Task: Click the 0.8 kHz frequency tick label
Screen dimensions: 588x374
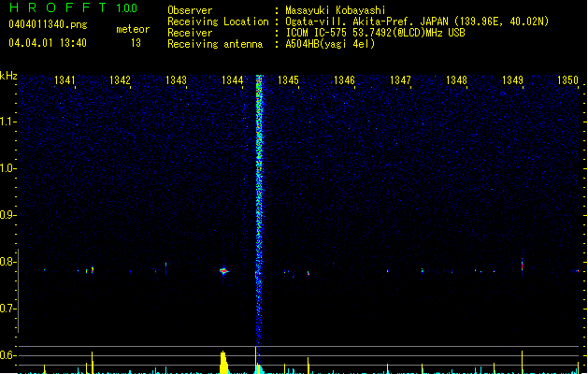Action: [x=7, y=262]
